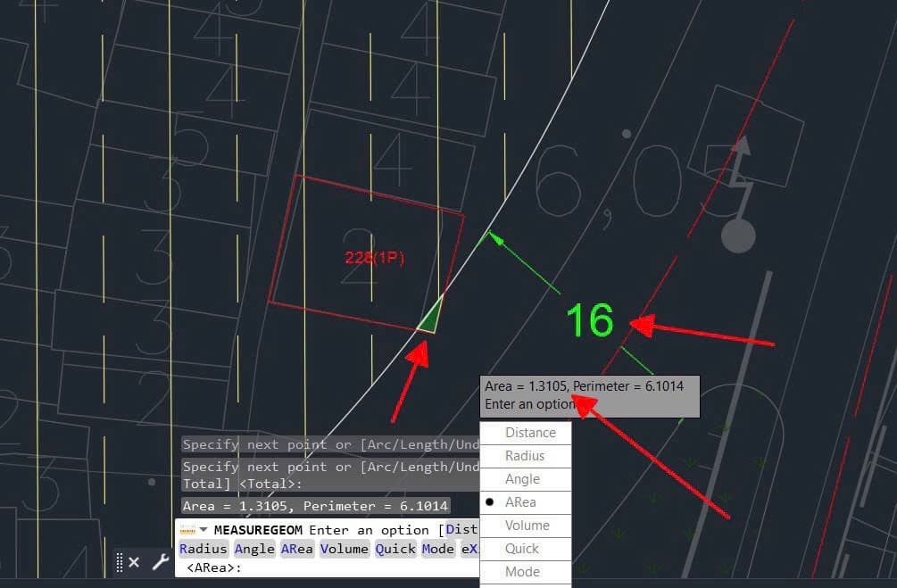Grab the command line drag handle

tap(120, 562)
